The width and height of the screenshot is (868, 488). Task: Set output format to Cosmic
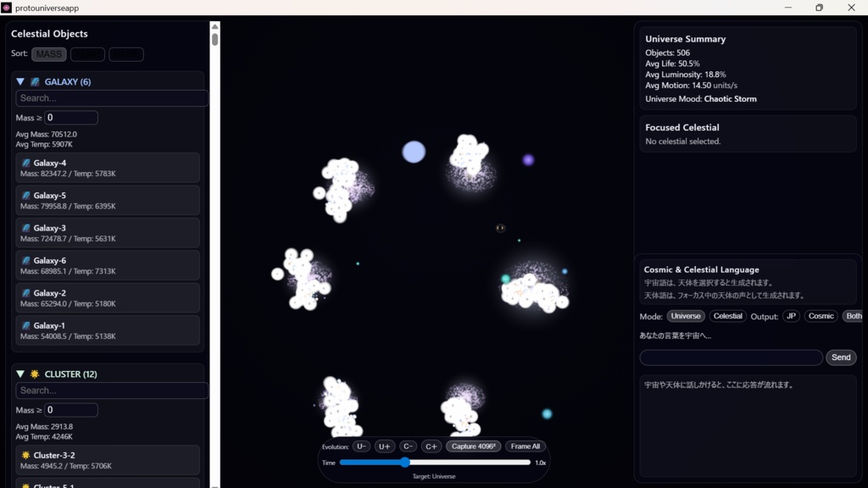coord(820,316)
